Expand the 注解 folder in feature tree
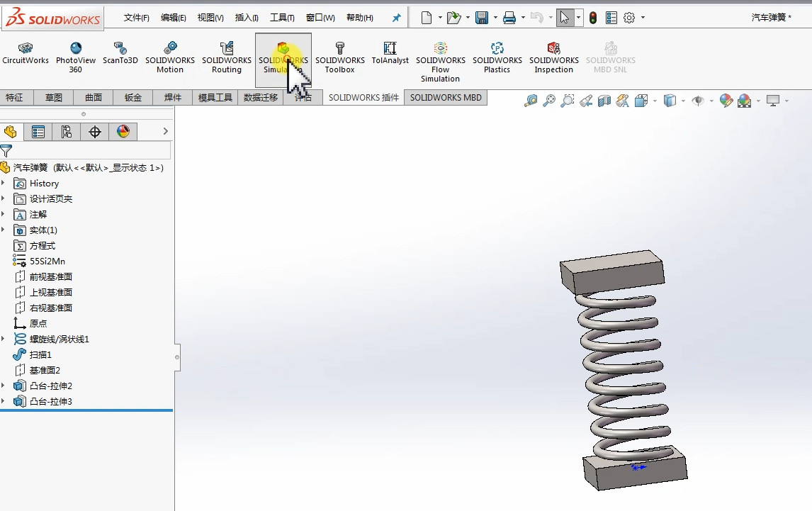Screen dimensions: 812x511 [4, 214]
